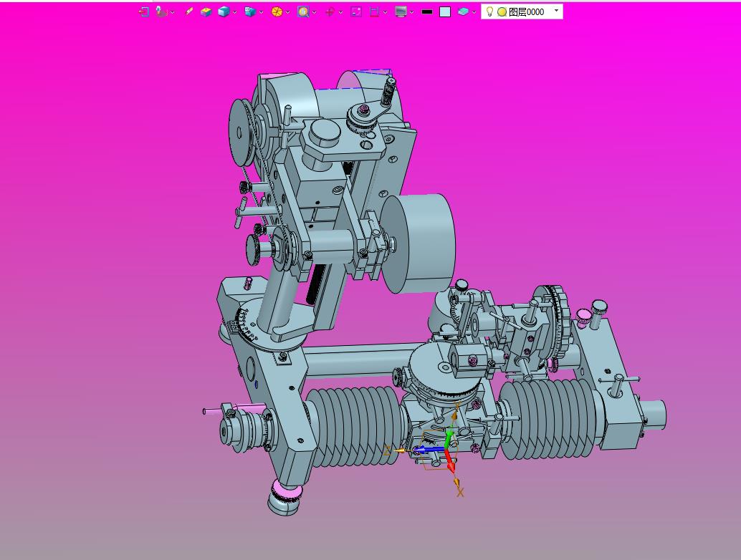741x560 pixels.
Task: Toggle the layer light bulb visibility
Action: click(x=490, y=11)
